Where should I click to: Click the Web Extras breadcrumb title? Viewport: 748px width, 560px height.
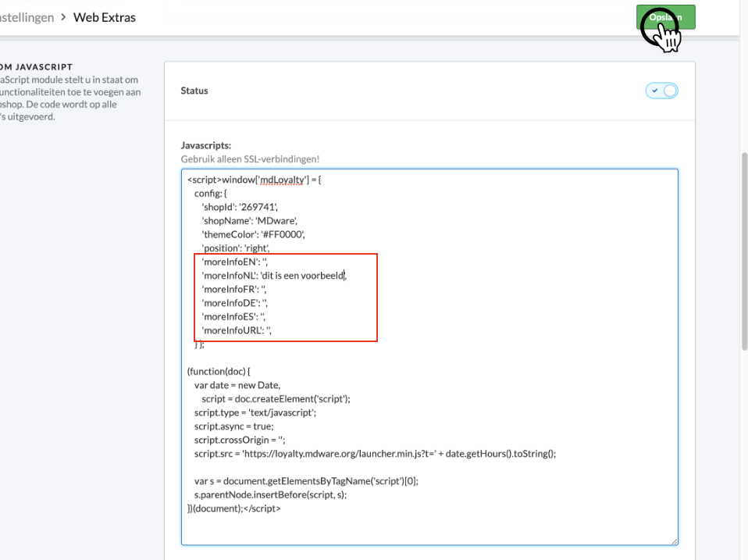point(105,18)
